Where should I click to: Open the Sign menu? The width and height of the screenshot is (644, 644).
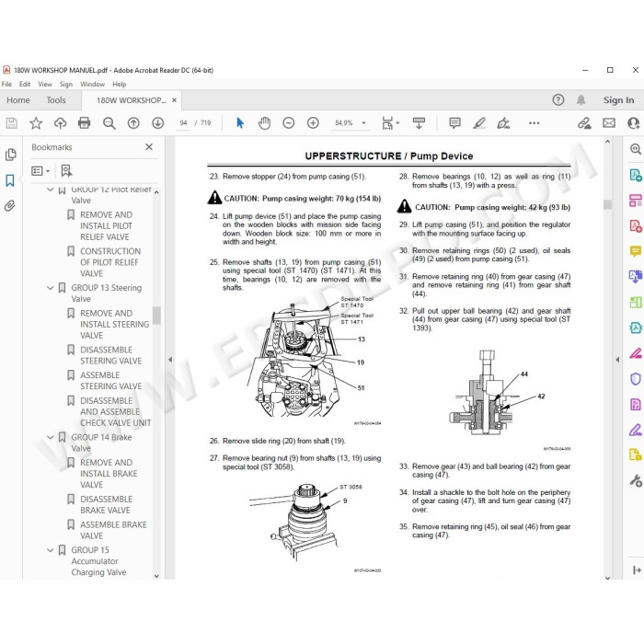pyautogui.click(x=65, y=85)
